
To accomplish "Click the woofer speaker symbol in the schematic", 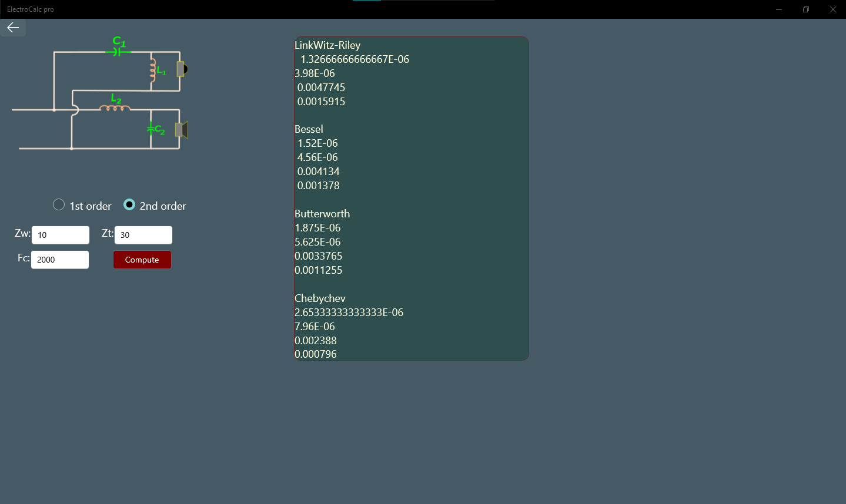I will click(180, 130).
